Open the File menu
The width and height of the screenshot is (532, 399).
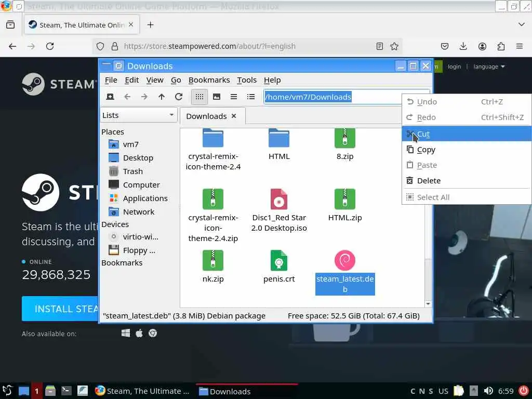(x=111, y=80)
